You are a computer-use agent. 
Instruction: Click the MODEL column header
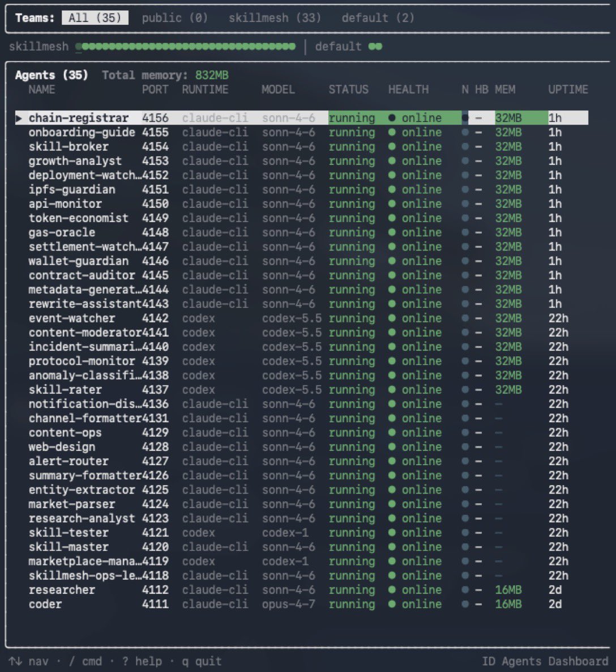click(278, 89)
